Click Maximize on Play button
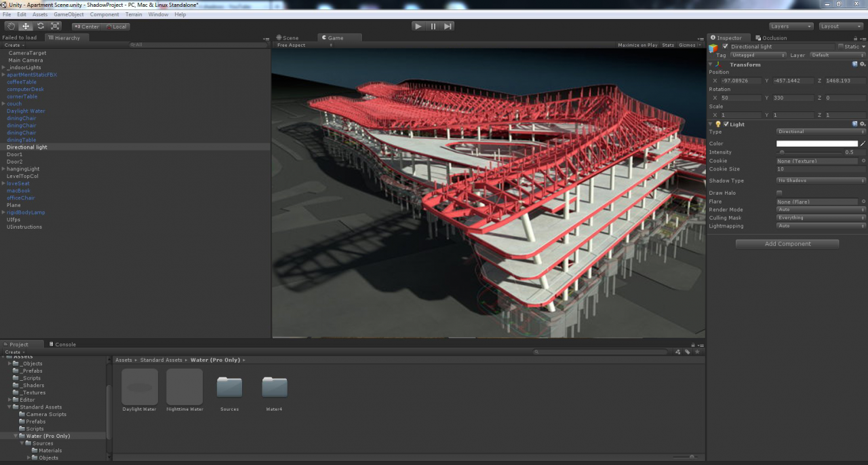Image resolution: width=868 pixels, height=465 pixels. pos(637,45)
